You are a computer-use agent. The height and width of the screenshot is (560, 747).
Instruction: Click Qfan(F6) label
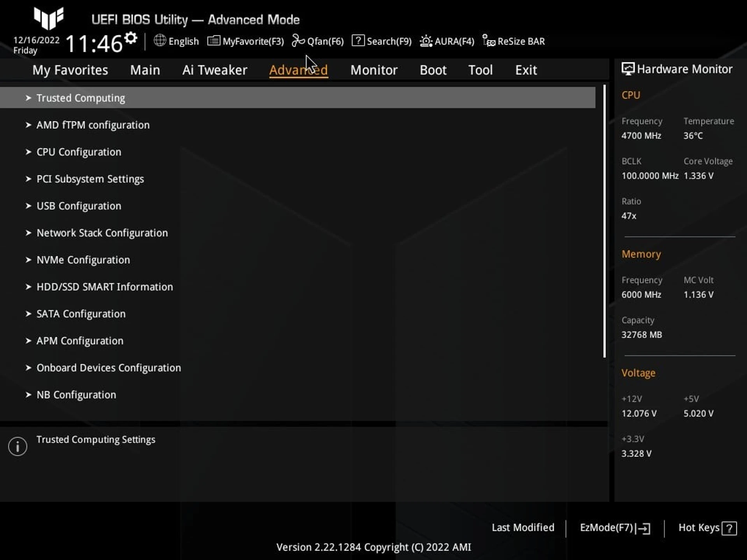point(326,41)
